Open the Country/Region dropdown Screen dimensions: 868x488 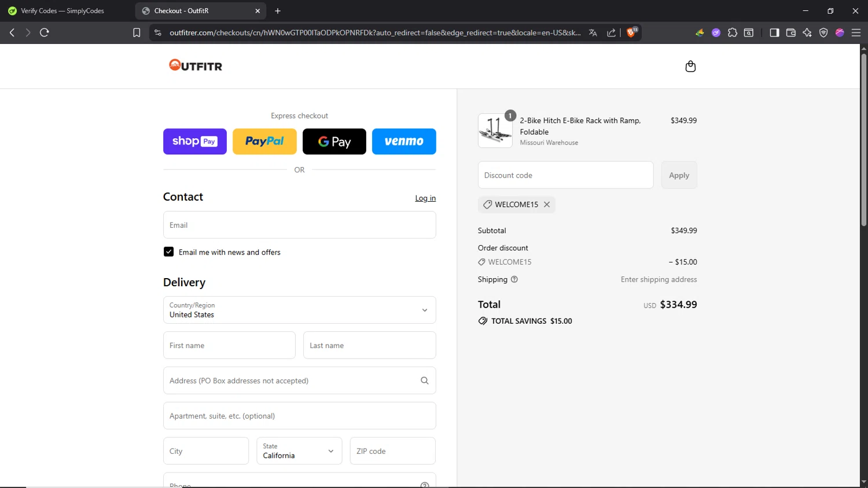tap(300, 310)
